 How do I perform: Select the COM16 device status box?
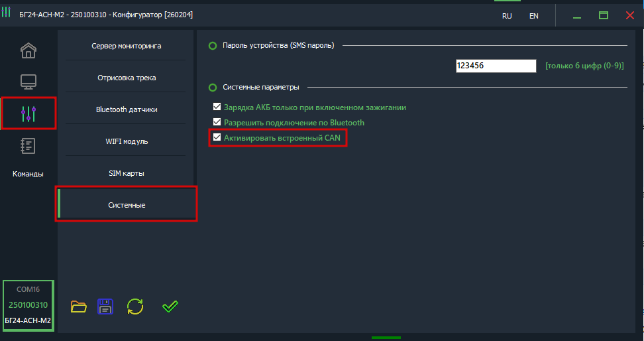[28, 306]
